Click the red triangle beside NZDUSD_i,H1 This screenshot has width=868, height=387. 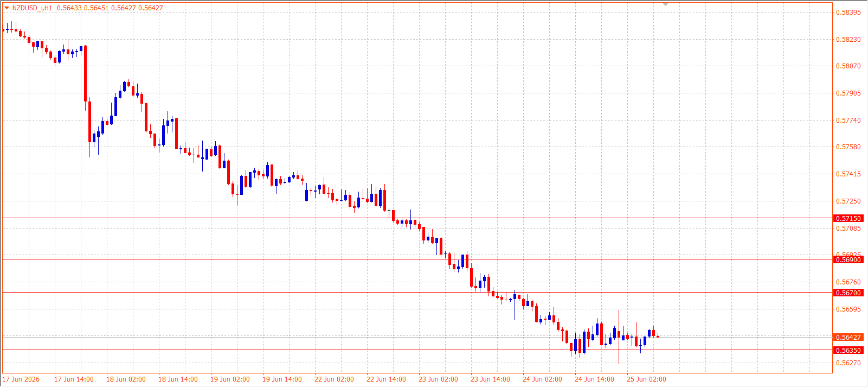(x=7, y=8)
